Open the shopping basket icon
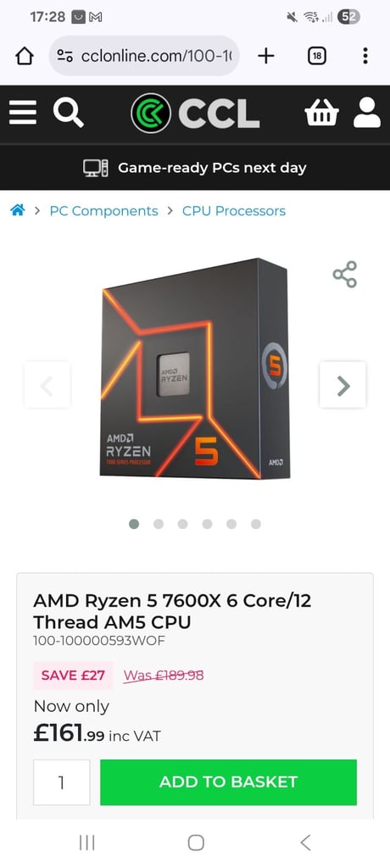The image size is (390, 868). click(321, 113)
